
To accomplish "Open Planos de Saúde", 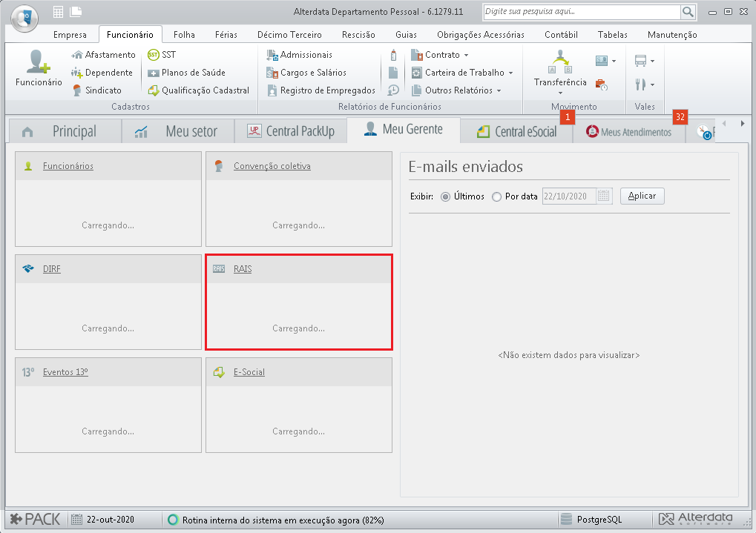I will pyautogui.click(x=187, y=73).
